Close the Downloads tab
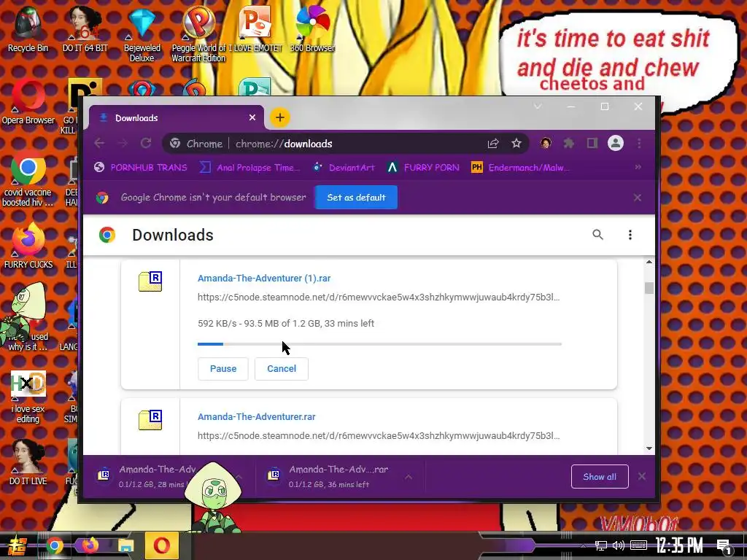747x560 pixels. click(252, 117)
